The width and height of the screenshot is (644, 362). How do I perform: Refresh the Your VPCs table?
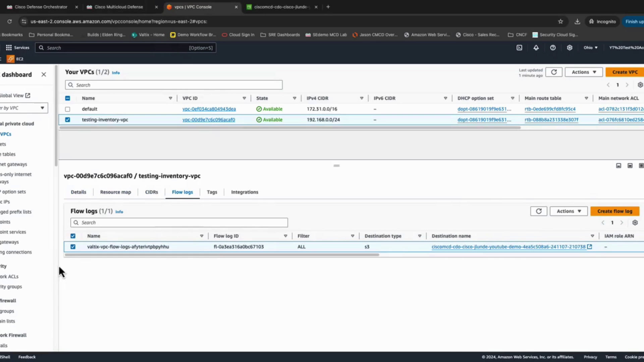[x=554, y=72]
